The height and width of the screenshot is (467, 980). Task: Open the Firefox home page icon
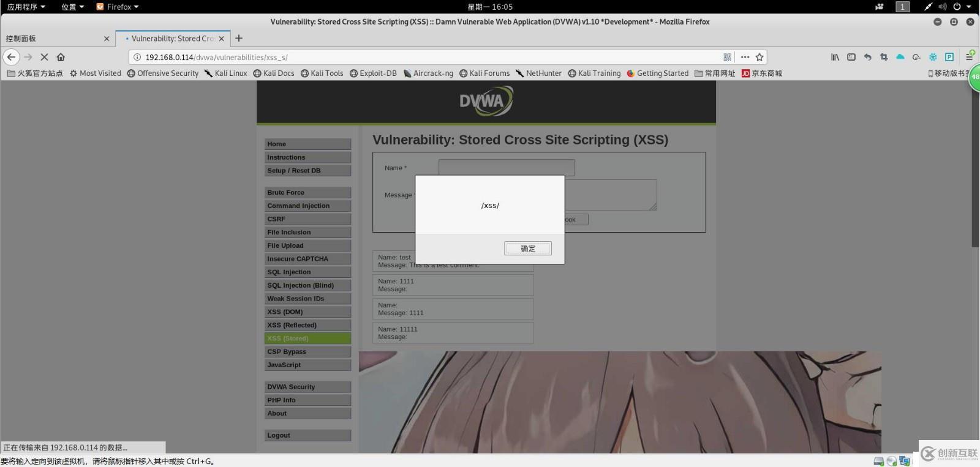coord(61,57)
